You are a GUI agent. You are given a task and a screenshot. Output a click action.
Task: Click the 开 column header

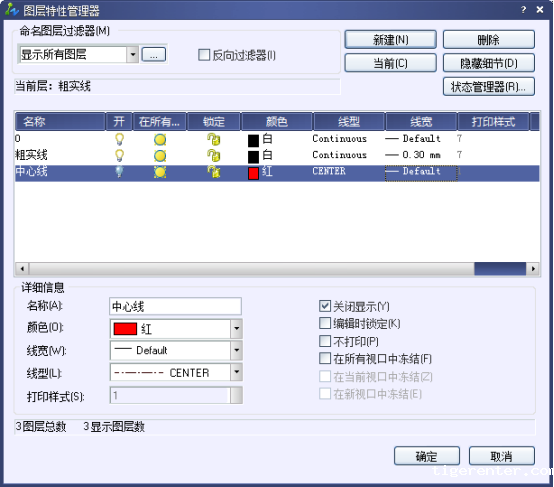click(x=119, y=122)
